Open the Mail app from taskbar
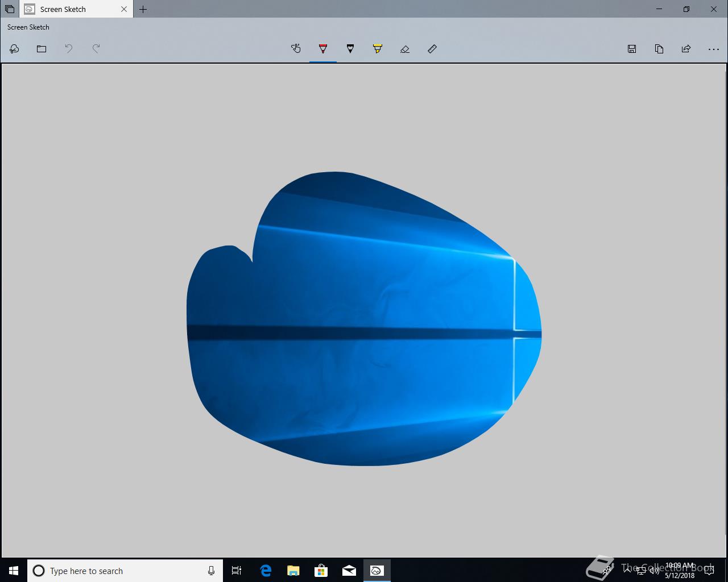Screen dimensions: 728x582 [x=349, y=571]
